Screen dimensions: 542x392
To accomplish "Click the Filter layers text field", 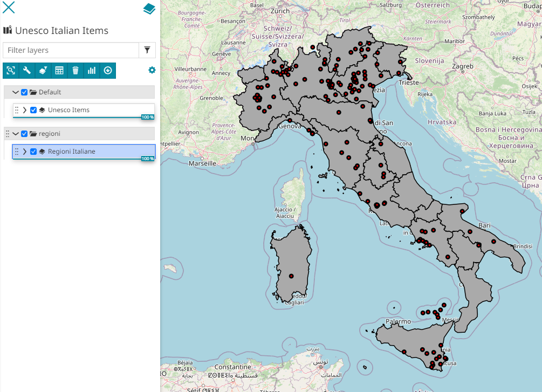I will pyautogui.click(x=71, y=50).
